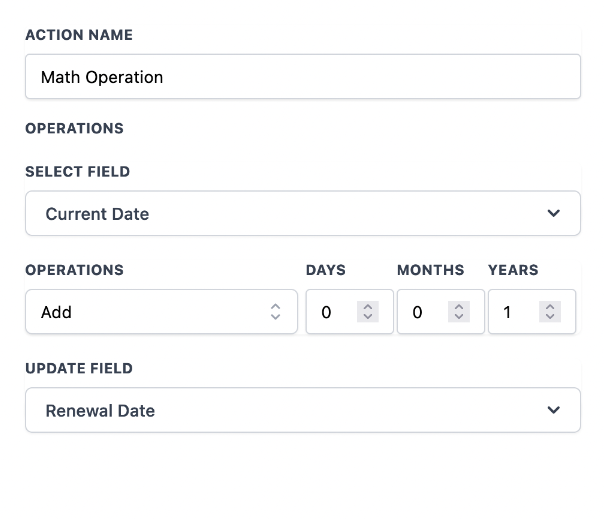Click into the Years number field
604x519 pixels.
[x=514, y=312]
